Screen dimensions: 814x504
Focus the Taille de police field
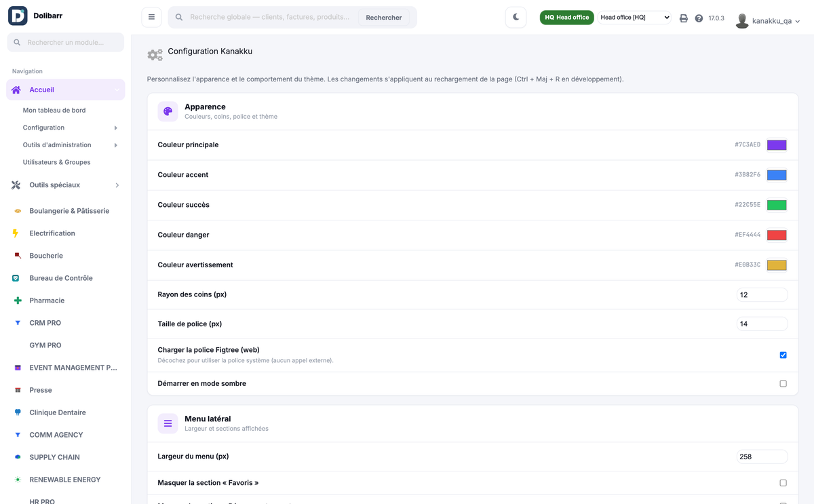762,324
